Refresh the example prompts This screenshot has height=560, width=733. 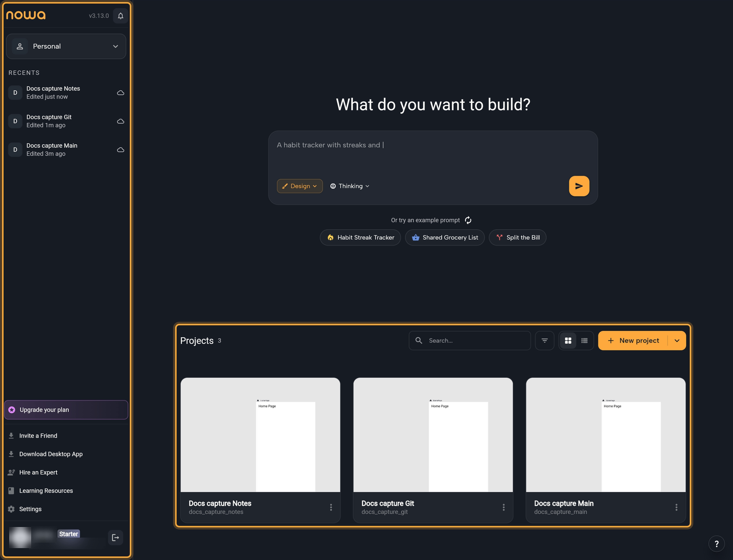tap(468, 220)
